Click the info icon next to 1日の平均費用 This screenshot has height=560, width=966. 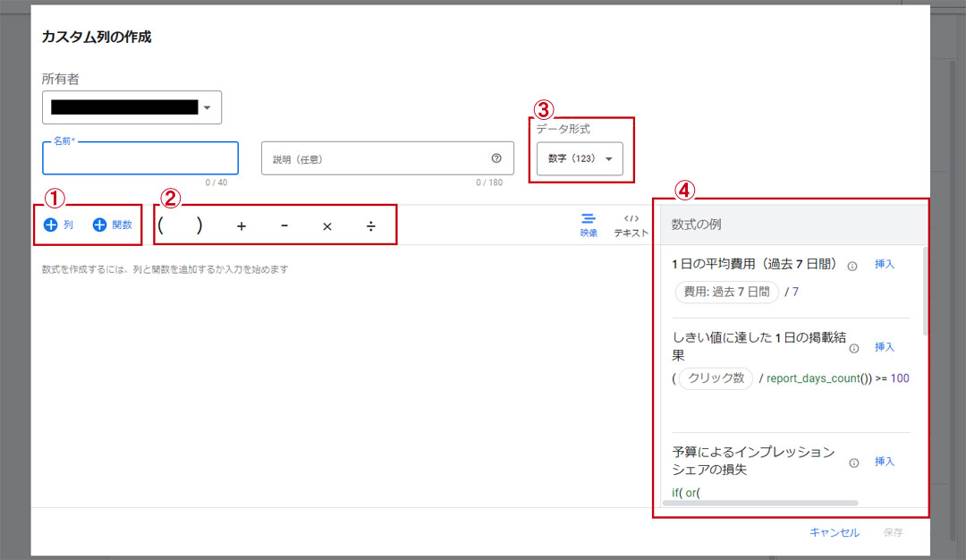[x=854, y=265]
